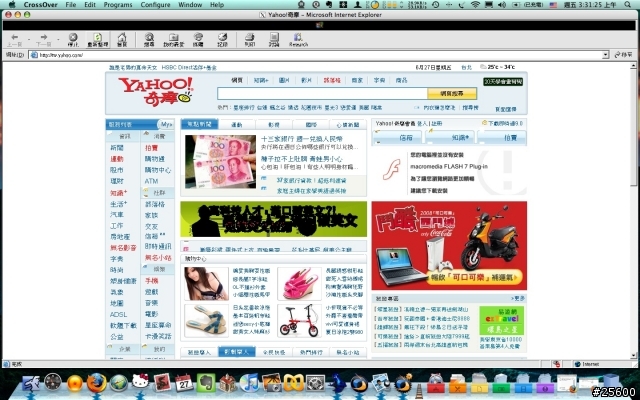Click the Media toolbar icon
This screenshot has height=400, width=640.
tap(198, 40)
